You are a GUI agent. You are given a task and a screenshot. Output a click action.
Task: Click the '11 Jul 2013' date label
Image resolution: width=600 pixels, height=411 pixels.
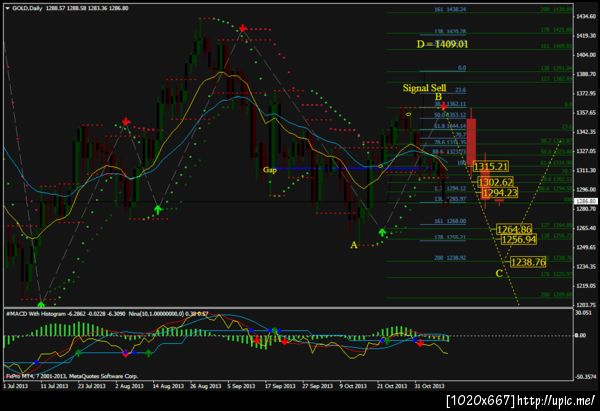(x=54, y=386)
